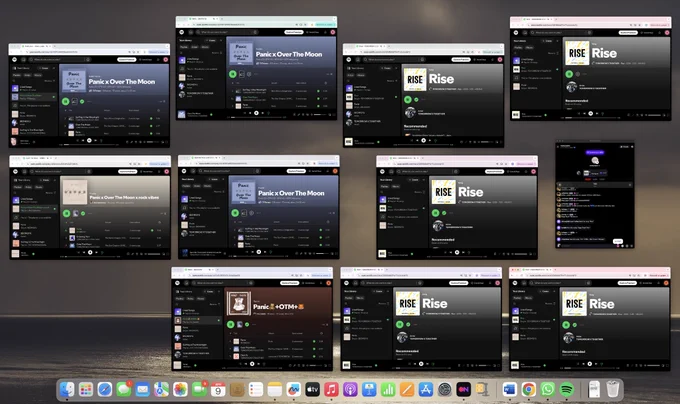
Task: Open profile avatar in Panic +OTM+ window
Action: tap(328, 283)
